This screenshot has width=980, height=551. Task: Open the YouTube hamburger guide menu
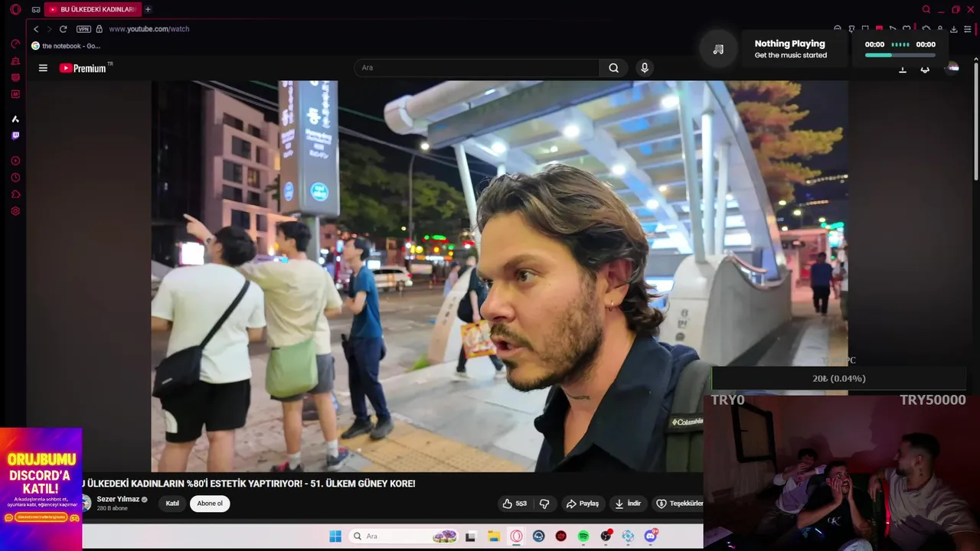tap(43, 68)
